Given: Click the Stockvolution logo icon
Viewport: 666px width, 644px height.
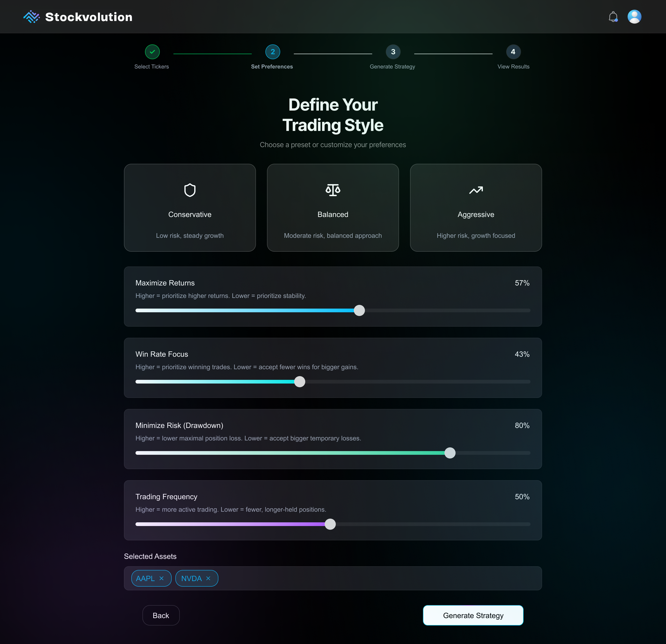Looking at the screenshot, I should click(x=31, y=17).
